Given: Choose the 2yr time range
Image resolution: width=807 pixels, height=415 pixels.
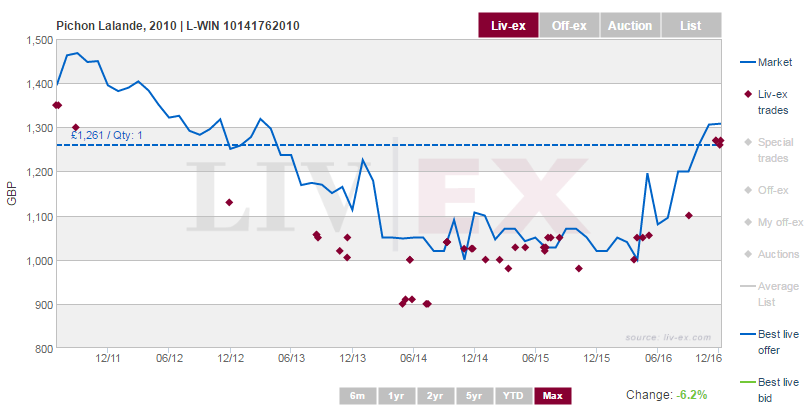Looking at the screenshot, I should click(435, 395).
